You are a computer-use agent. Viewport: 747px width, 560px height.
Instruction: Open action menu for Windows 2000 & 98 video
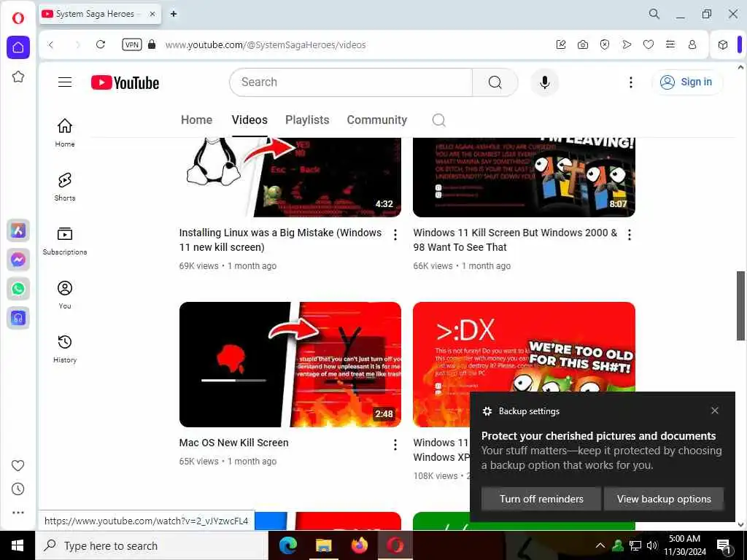630,235
